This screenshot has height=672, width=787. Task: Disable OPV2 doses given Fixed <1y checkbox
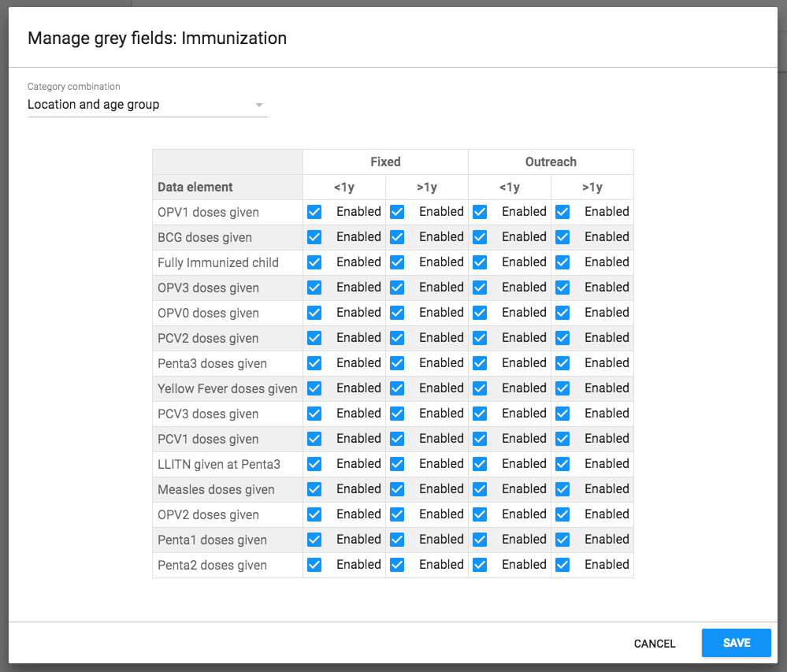coord(314,514)
